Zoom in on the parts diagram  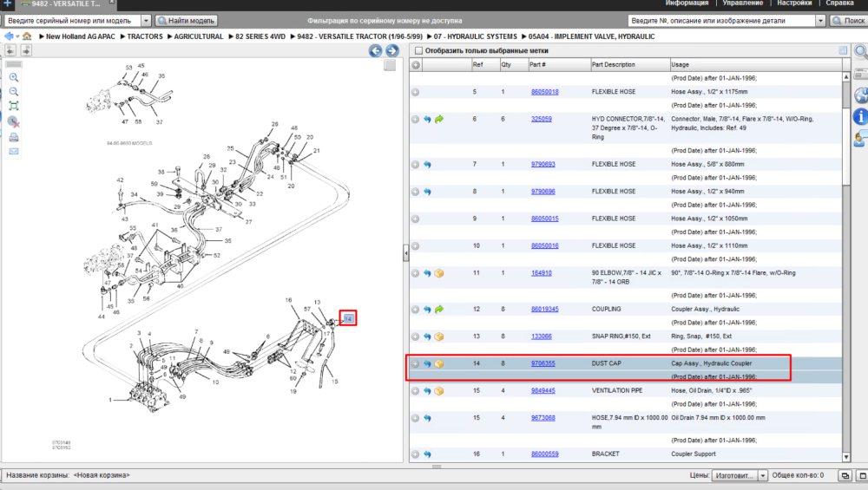coord(14,77)
